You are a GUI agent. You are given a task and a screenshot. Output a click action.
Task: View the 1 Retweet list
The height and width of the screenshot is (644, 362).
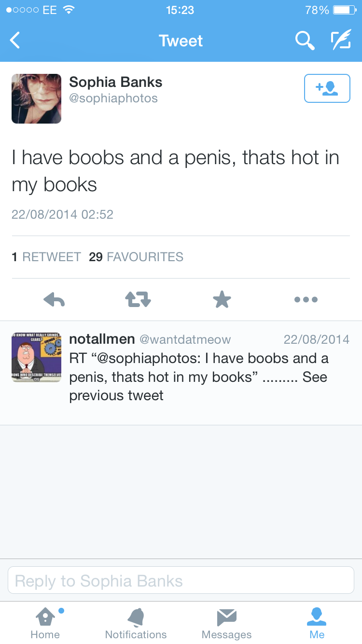click(46, 257)
